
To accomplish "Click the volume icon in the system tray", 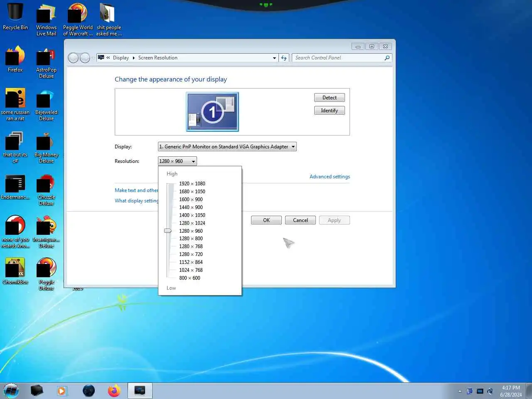I will pos(490,391).
